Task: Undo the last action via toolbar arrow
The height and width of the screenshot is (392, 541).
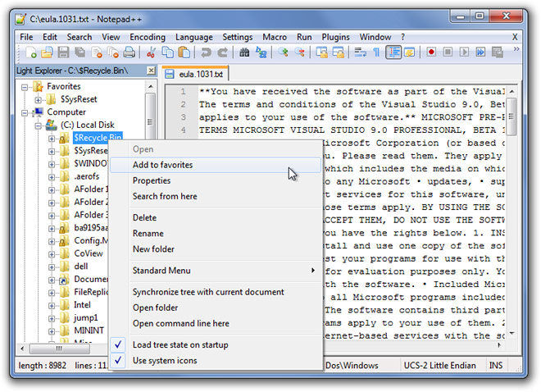Action: [206, 52]
